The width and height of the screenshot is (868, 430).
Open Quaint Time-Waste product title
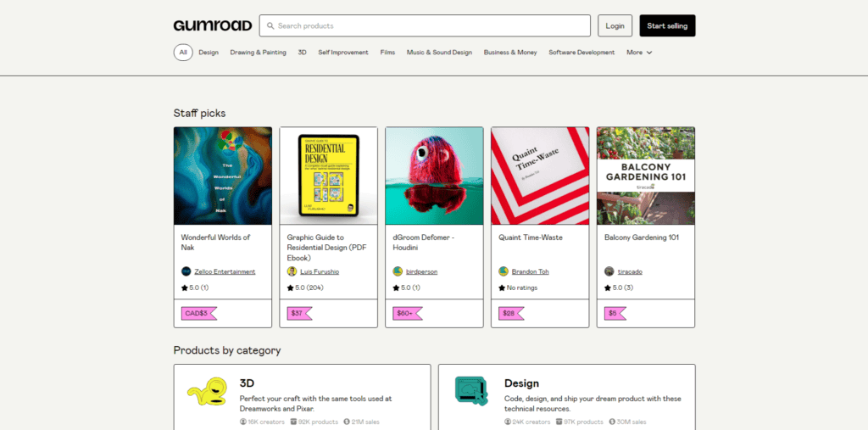pyautogui.click(x=531, y=237)
